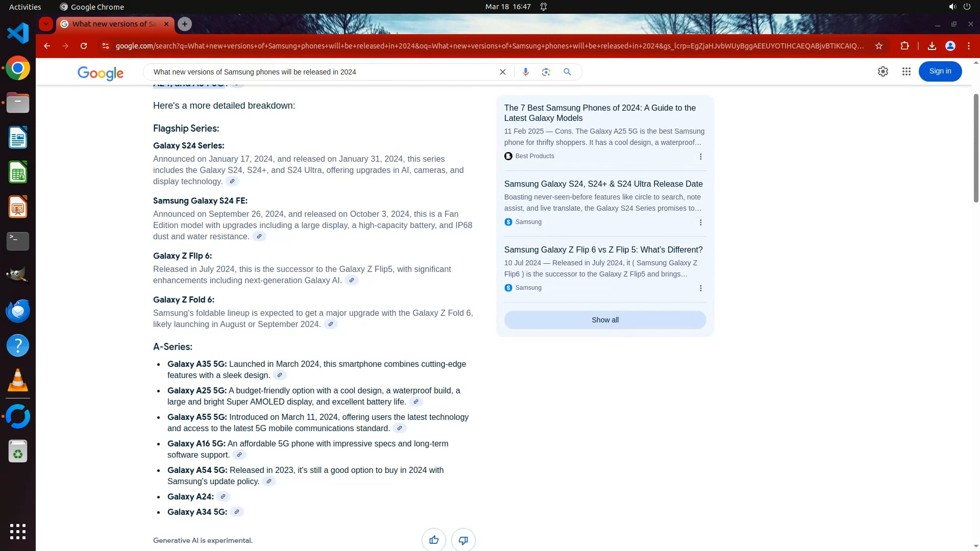Expand the tab search dropdown arrow
Screen dimensions: 980x551
pyautogui.click(x=46, y=24)
